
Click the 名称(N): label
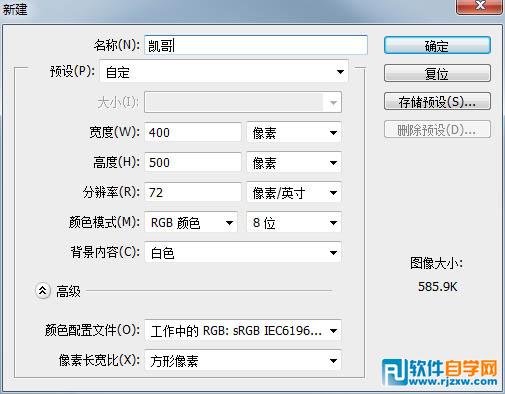coord(117,45)
